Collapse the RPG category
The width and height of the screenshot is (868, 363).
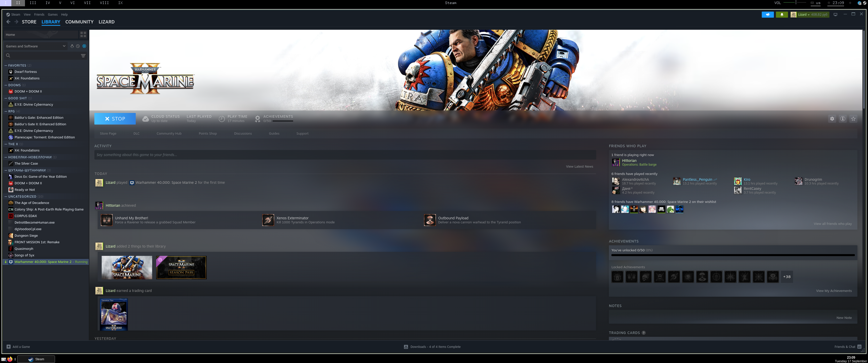(6, 111)
